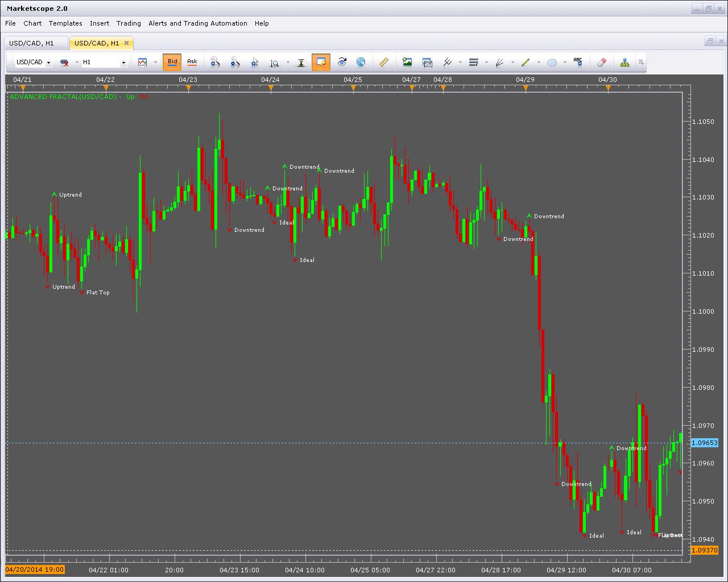The width and height of the screenshot is (728, 582).
Task: Open the chart type line icon
Action: (x=142, y=63)
